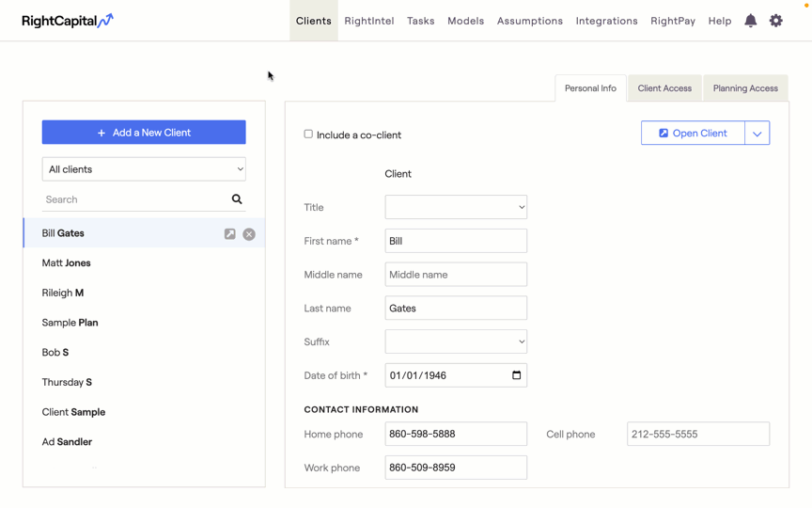Switch to the Planning Access tab

pos(745,88)
